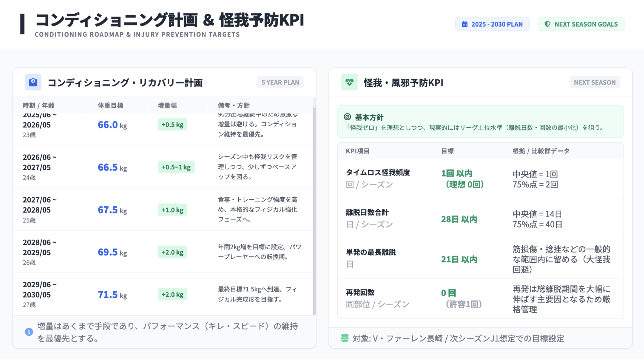Screen dimensions: 644x360
Task: Click the green heartbeat icon beside injury KPI
Action: 349,82
